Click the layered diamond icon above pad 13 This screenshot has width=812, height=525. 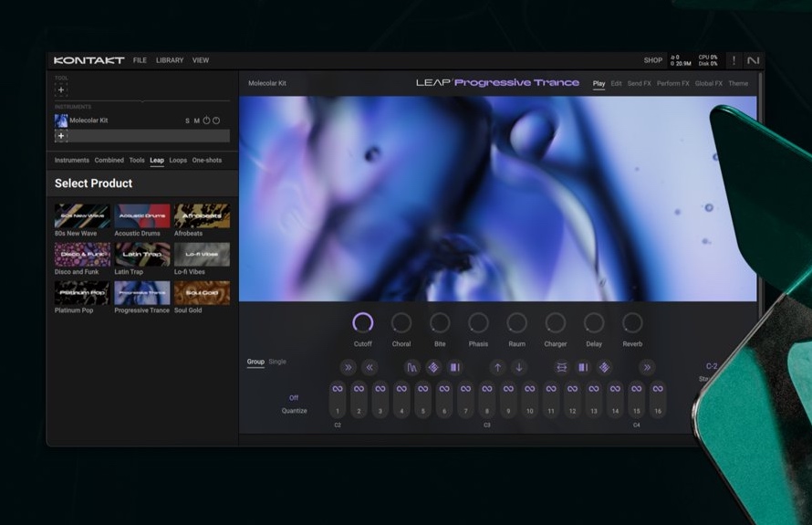604,367
